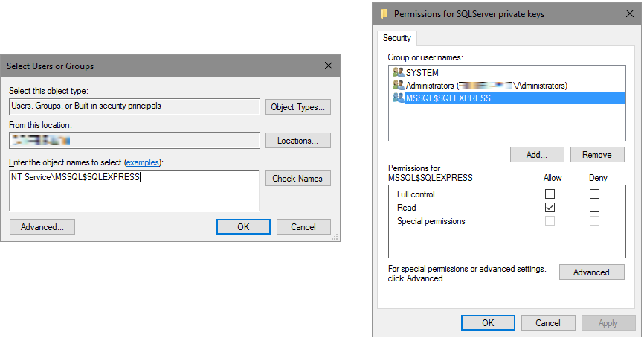
Task: Open Advanced permissions settings button
Action: pyautogui.click(x=591, y=272)
